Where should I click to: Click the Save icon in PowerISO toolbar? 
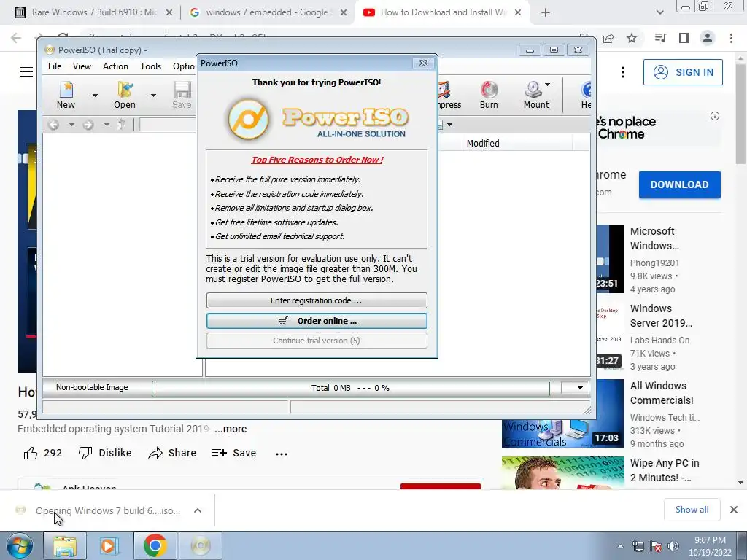(x=182, y=95)
